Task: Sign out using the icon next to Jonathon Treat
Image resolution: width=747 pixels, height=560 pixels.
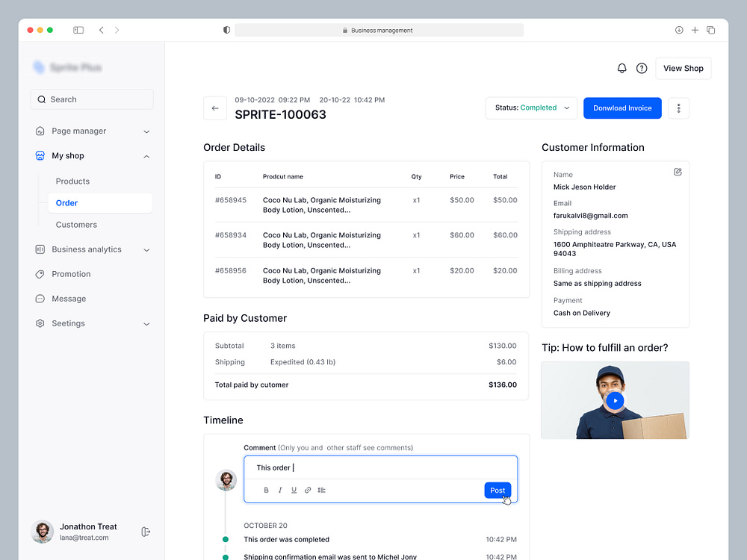Action: [146, 532]
